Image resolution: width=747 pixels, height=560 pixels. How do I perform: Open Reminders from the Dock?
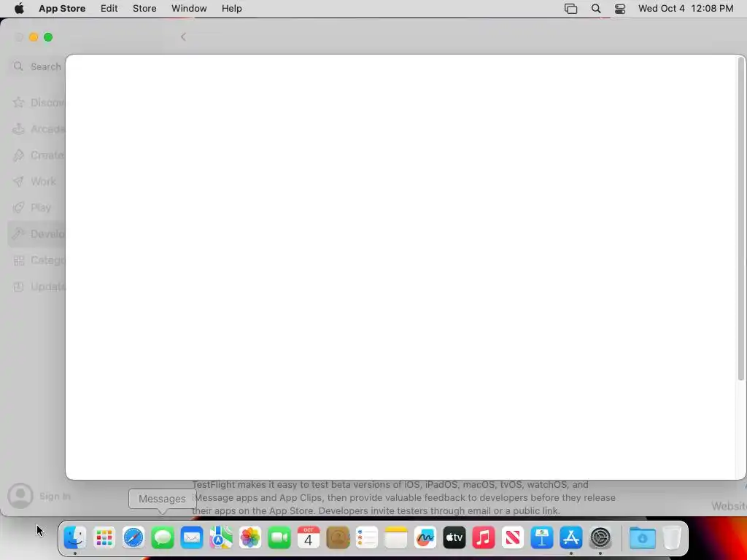point(367,538)
